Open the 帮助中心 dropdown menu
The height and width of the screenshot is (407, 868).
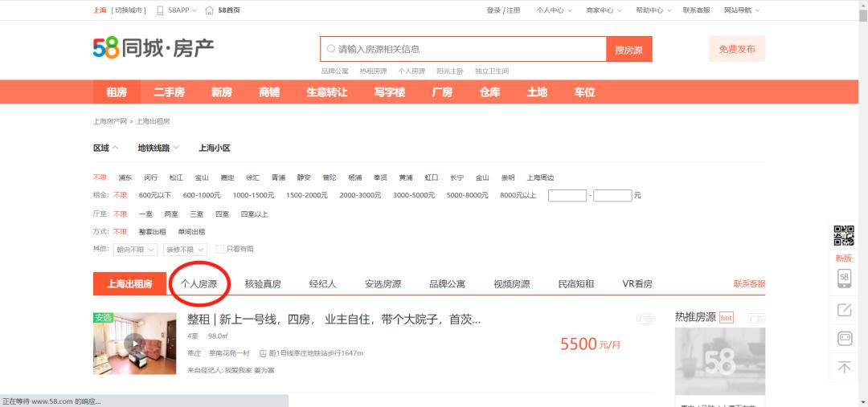click(653, 10)
